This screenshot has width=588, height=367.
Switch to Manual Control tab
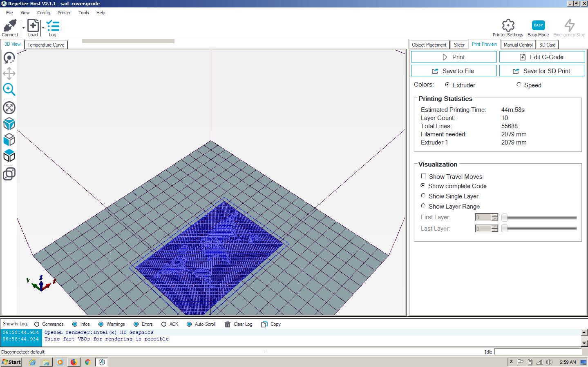518,45
